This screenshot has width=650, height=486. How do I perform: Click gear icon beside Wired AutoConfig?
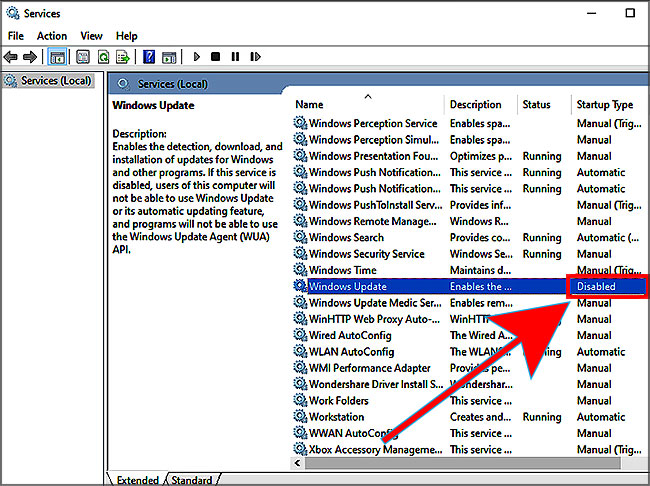(x=300, y=335)
